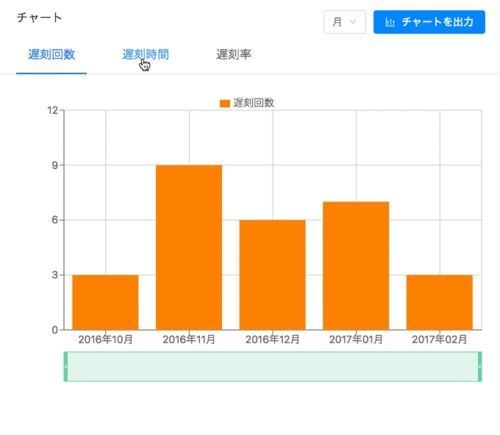Click the green range selector area
Image resolution: width=500 pixels, height=435 pixels.
273,367
